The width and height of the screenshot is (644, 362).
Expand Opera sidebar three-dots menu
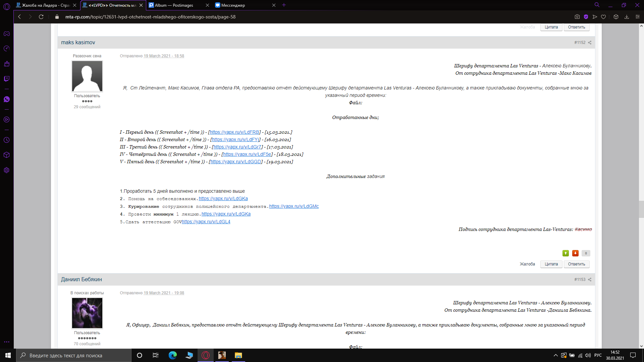pos(7,342)
